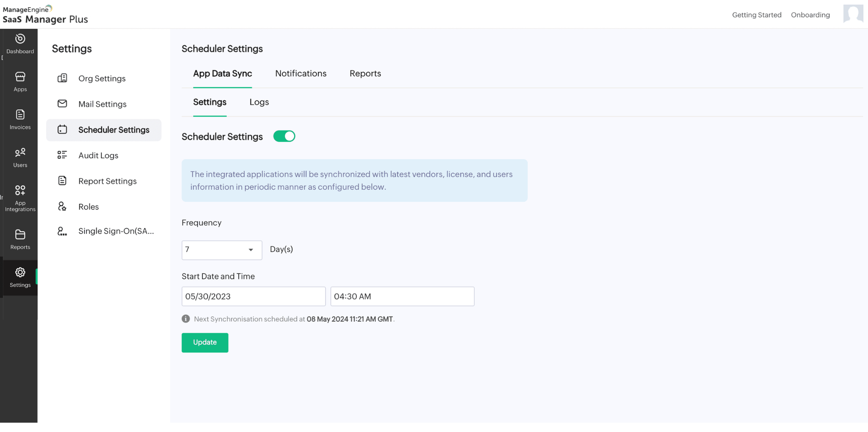Click the Start Date field showing 05/30/2023
This screenshot has width=868, height=432.
[x=253, y=296]
